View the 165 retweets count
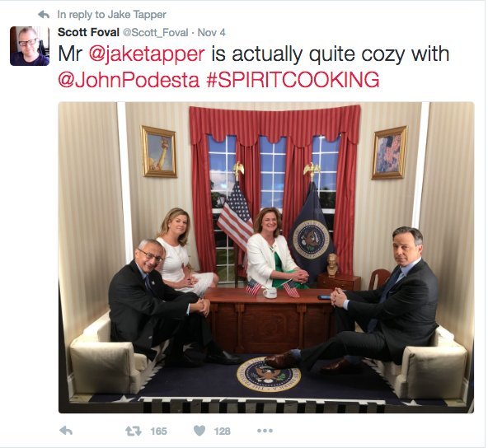The image size is (488, 448). pos(159,432)
